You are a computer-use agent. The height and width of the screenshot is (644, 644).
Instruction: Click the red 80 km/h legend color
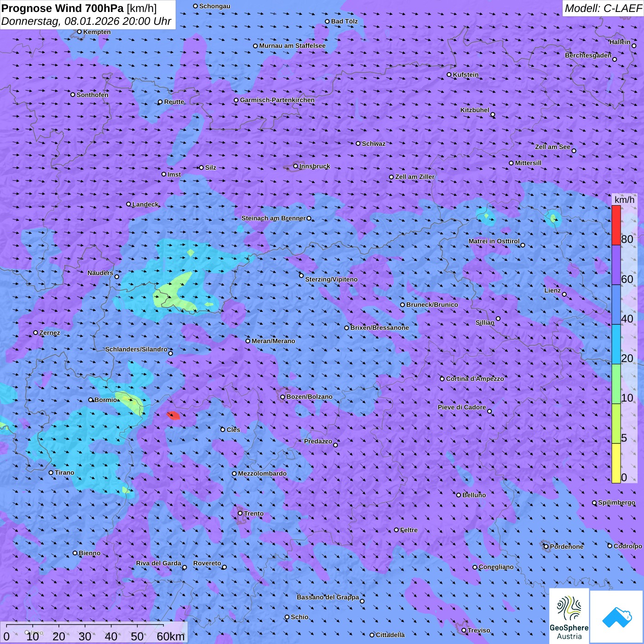[616, 225]
